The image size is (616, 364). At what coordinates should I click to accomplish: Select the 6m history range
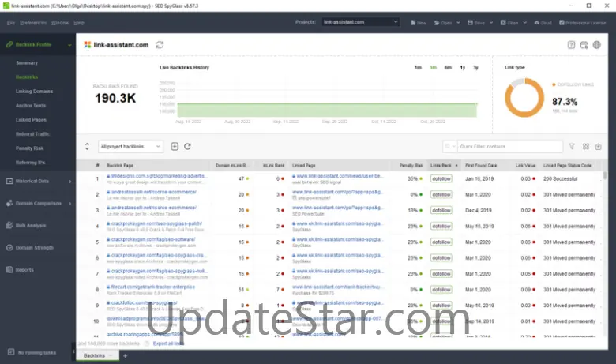click(448, 68)
